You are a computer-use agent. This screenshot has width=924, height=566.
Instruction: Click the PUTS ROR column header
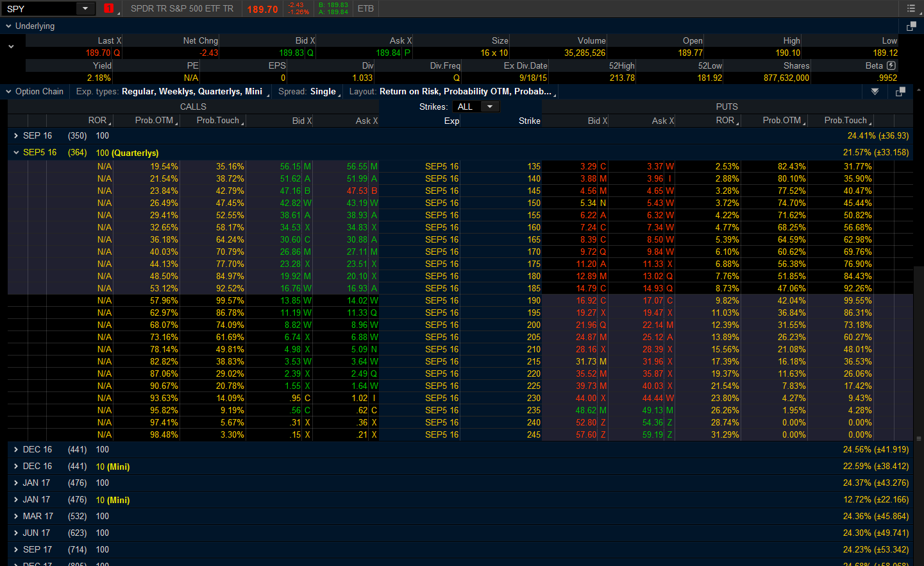[x=727, y=121]
